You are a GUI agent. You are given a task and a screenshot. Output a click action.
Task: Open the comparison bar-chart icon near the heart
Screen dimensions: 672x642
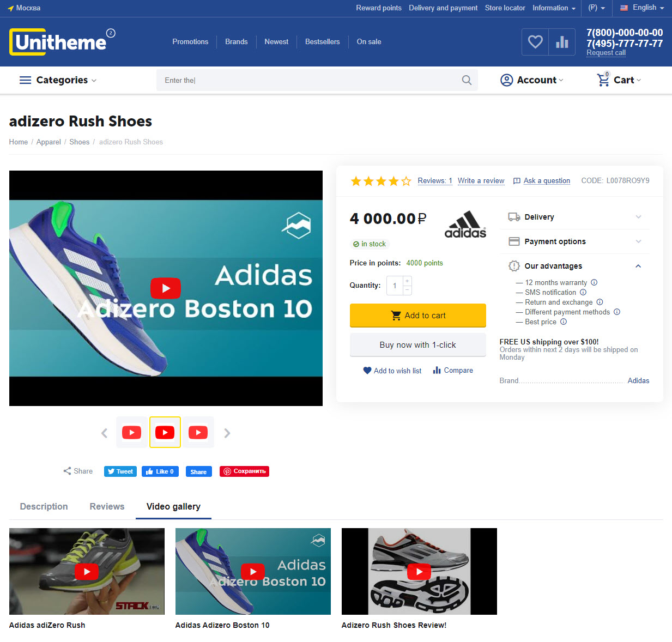[562, 41]
